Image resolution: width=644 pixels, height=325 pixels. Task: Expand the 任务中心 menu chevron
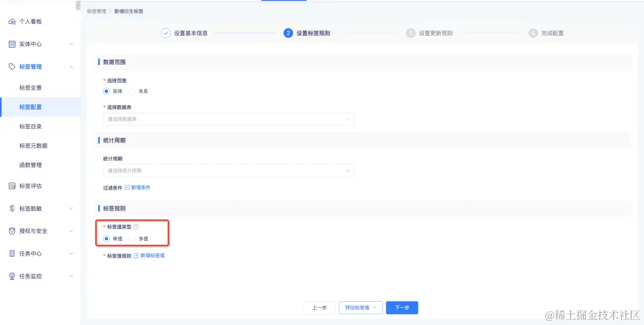(71, 253)
